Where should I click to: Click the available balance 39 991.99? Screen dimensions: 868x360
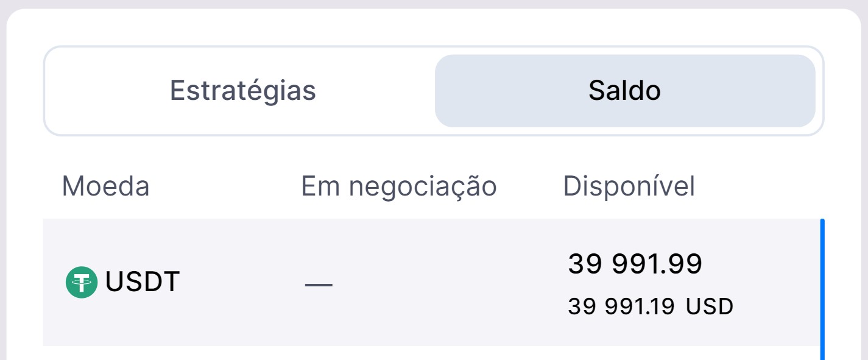pyautogui.click(x=635, y=264)
